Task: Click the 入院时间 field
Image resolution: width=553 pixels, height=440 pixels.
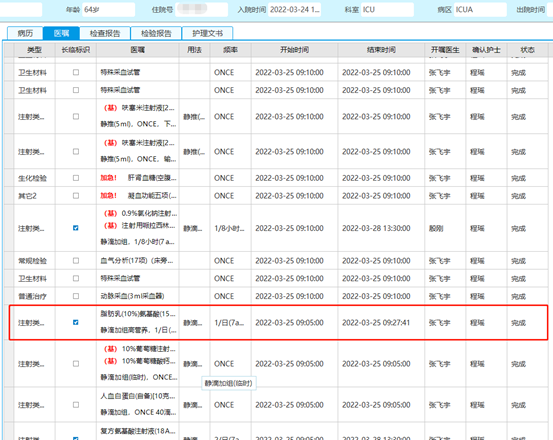Action: point(294,10)
